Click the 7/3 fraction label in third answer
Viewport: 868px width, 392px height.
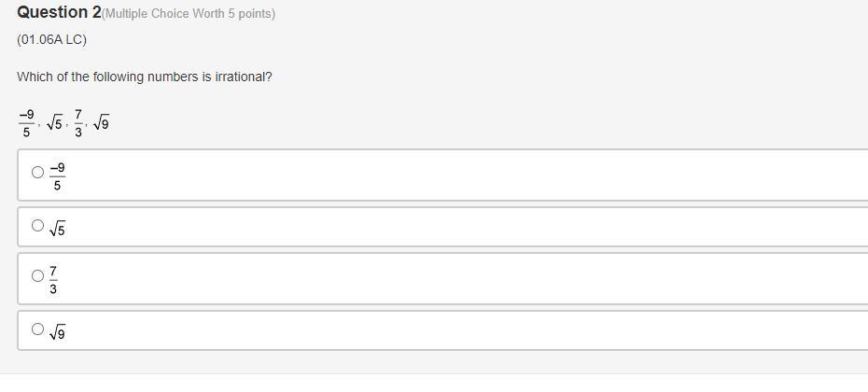[x=53, y=279]
